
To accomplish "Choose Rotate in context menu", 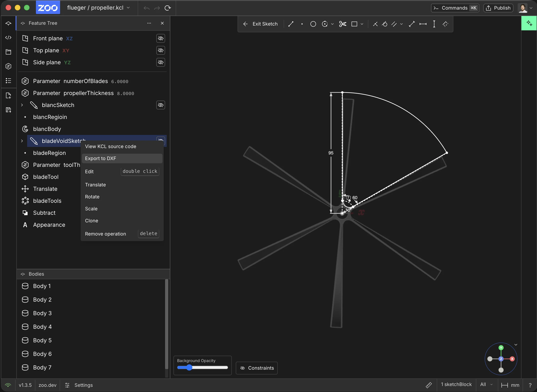I will [122, 197].
